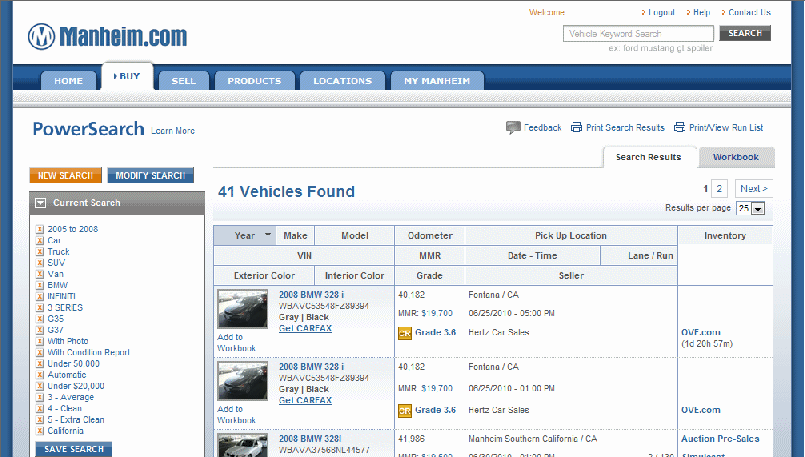
Task: Open the Results per page dropdown
Action: (758, 208)
